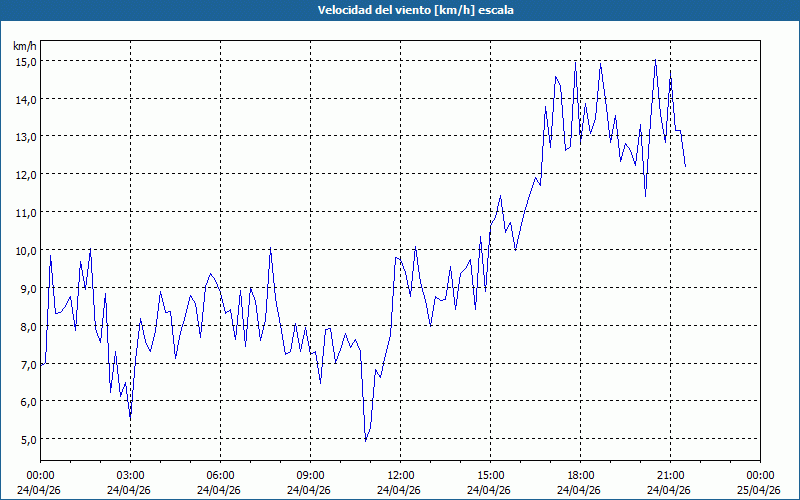The width and height of the screenshot is (800, 500).
Task: Select the 12:00 time axis label
Action: (x=400, y=475)
